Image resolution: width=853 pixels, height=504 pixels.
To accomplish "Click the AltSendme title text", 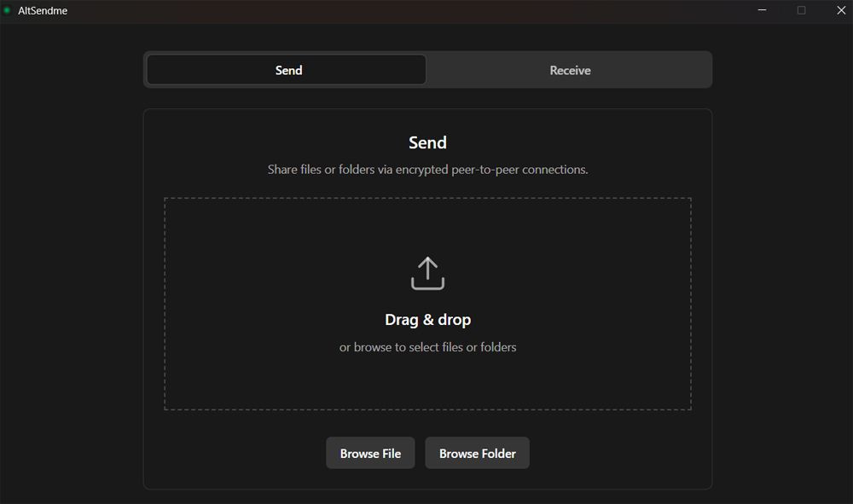I will pyautogui.click(x=43, y=11).
